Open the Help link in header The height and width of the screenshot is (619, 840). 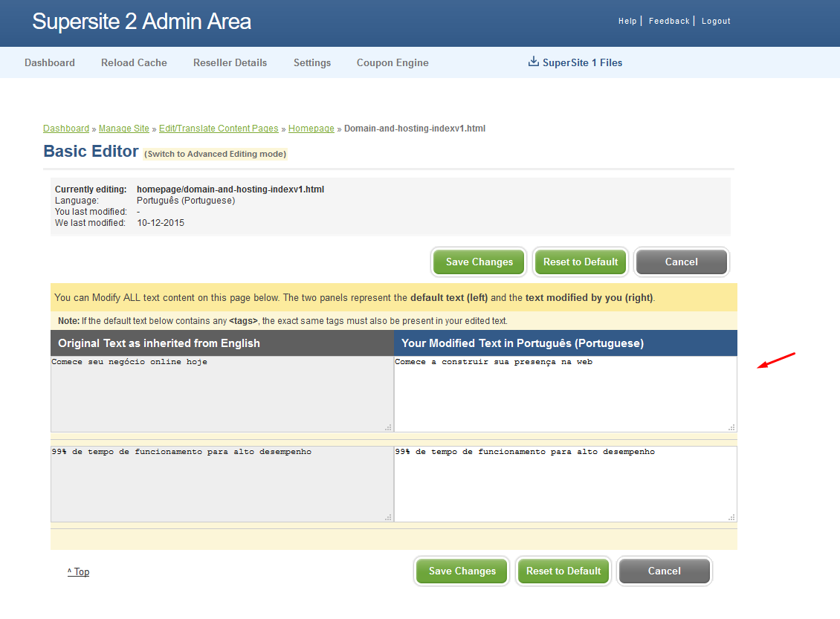point(627,21)
